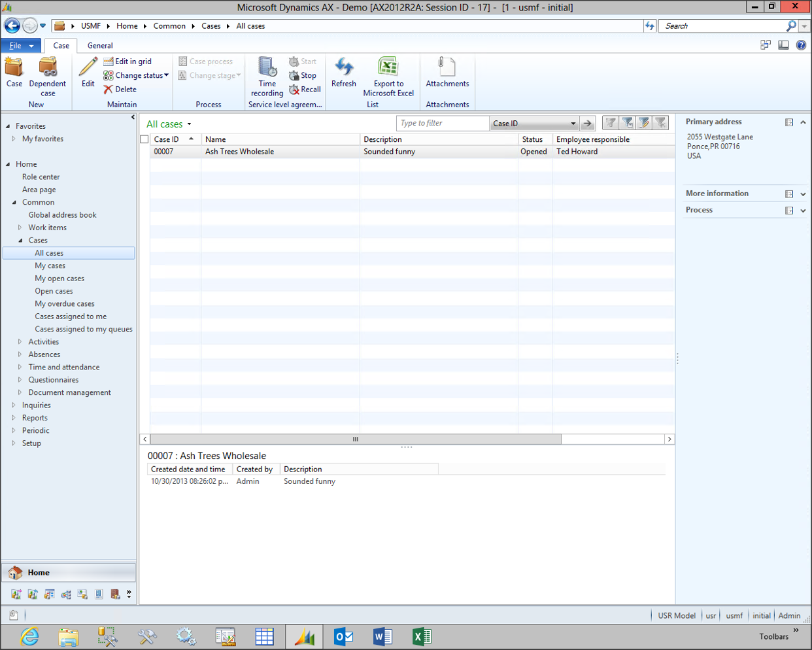
Task: Expand the More information FactBox
Action: coord(803,194)
